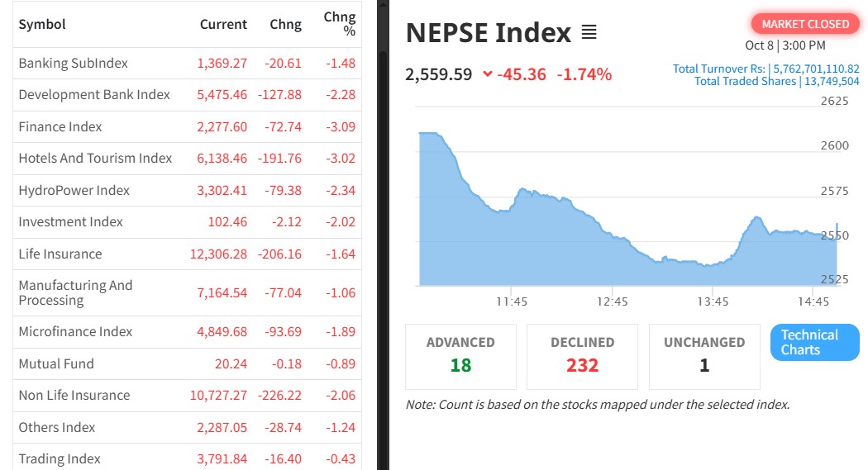The width and height of the screenshot is (868, 470).
Task: Click the Mutual Fund symbol
Action: click(56, 363)
